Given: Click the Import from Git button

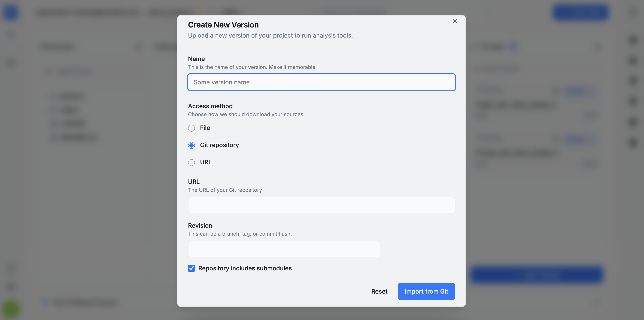Looking at the screenshot, I should (426, 291).
